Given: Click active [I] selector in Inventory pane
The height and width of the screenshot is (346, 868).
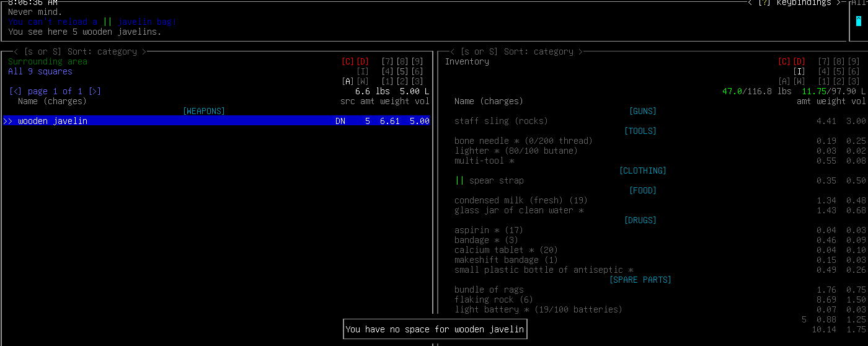Looking at the screenshot, I should point(799,71).
